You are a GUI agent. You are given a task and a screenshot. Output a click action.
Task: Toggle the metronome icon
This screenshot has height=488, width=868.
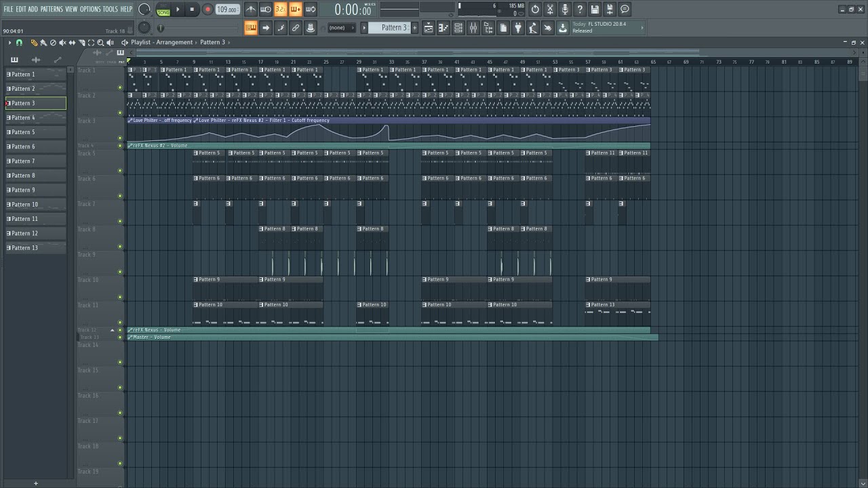point(251,9)
